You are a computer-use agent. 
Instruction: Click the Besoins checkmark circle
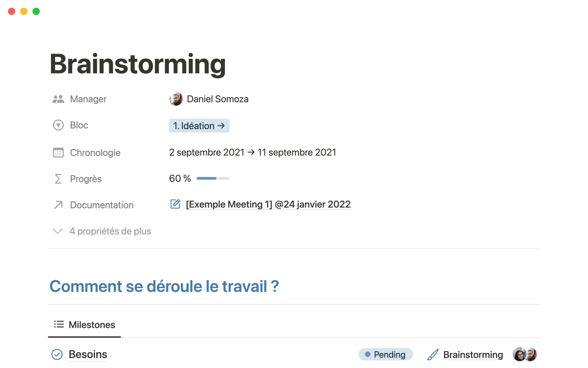[x=57, y=355]
